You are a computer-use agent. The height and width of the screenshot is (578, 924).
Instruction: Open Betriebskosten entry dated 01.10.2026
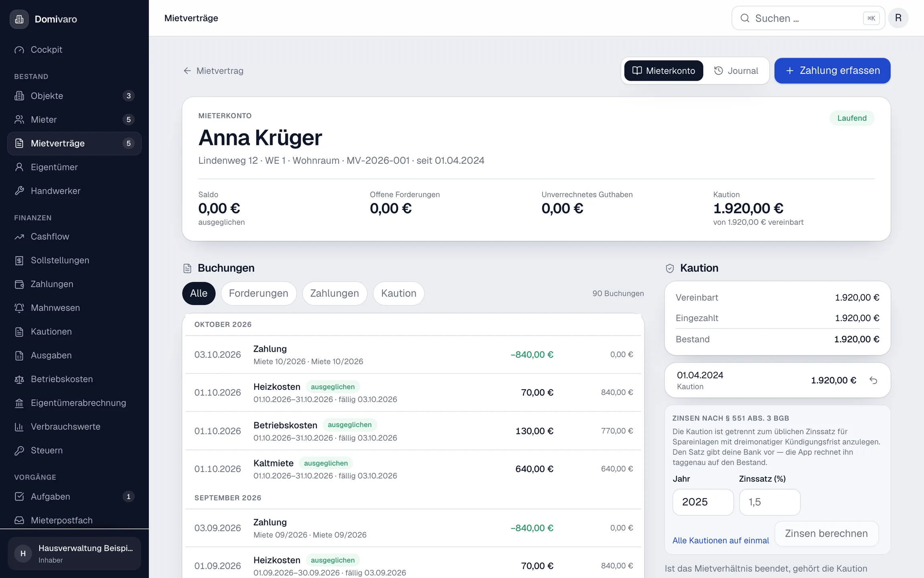[x=413, y=431]
